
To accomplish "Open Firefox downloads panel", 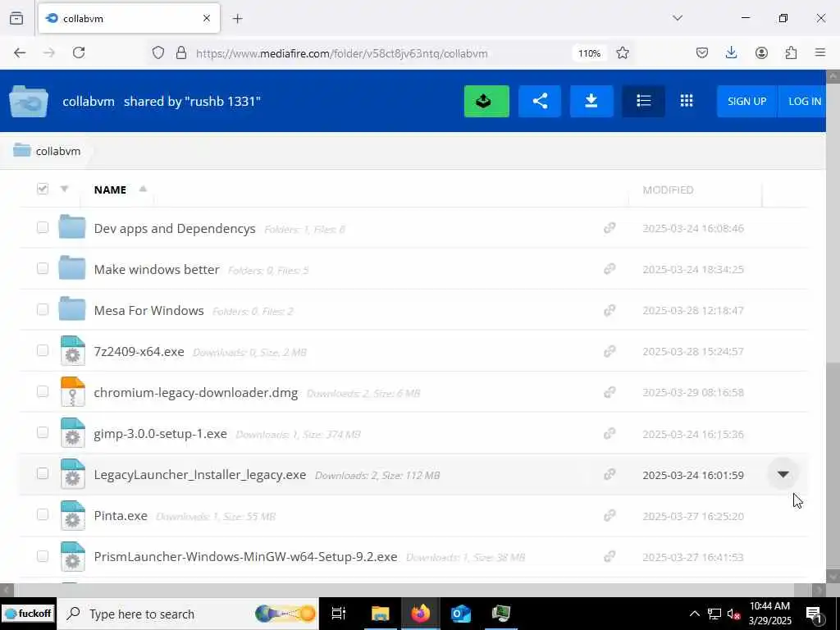I will tap(731, 52).
